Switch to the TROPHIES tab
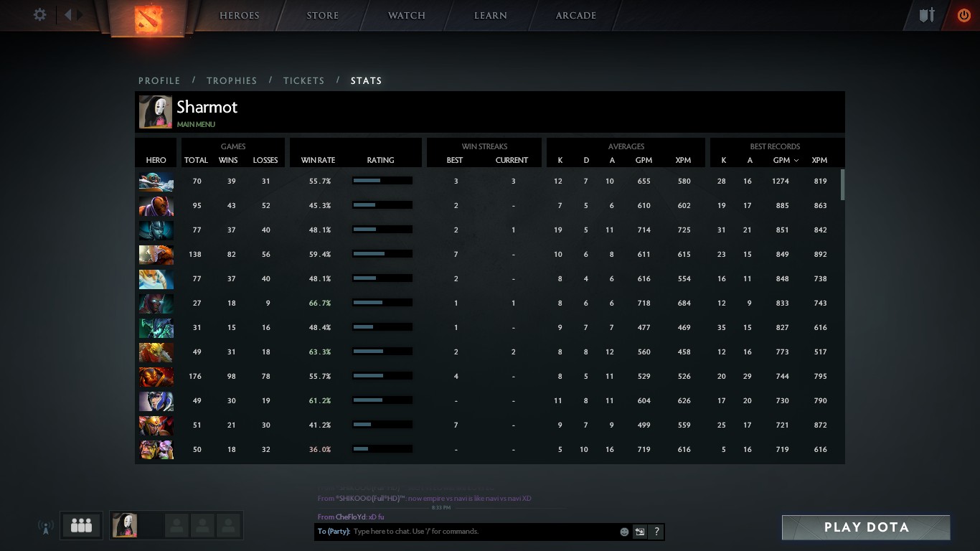Screen dimensions: 980x551 point(232,80)
